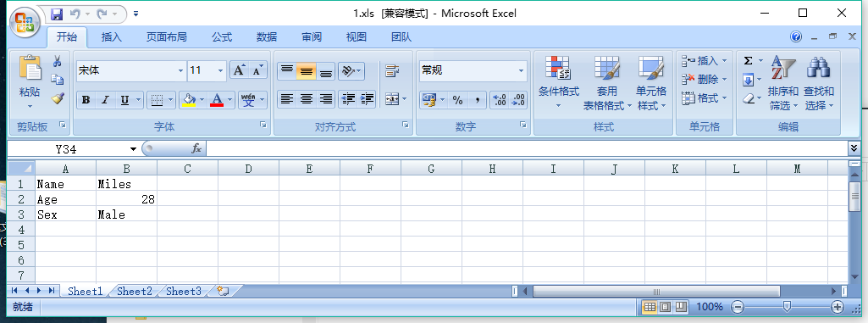868x323 pixels.
Task: Insert AutoSum with the sigma icon
Action: 749,60
